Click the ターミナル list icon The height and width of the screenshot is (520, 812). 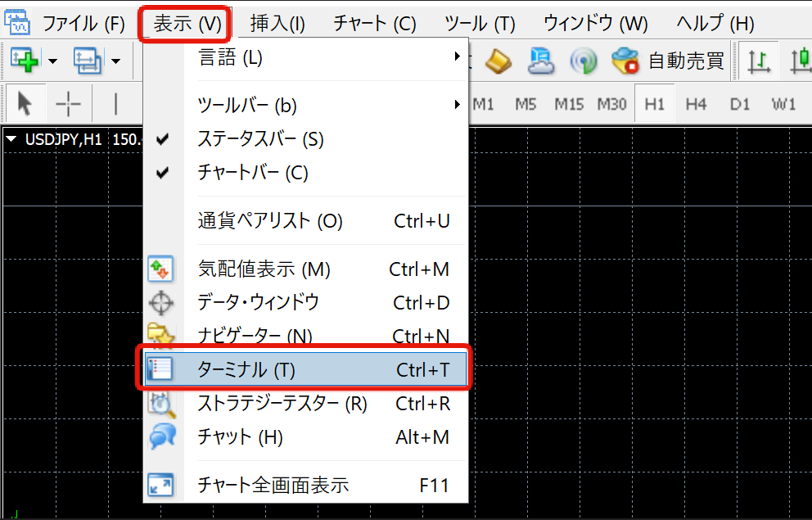click(x=160, y=369)
